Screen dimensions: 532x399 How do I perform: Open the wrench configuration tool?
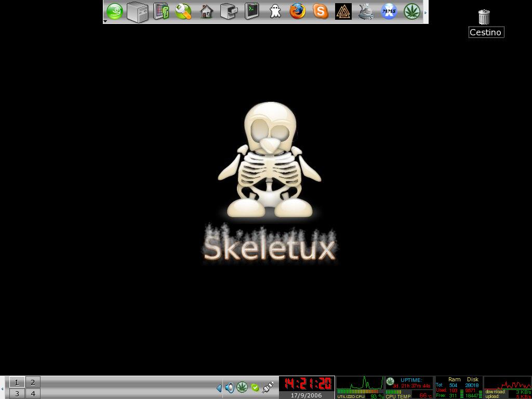click(x=183, y=11)
